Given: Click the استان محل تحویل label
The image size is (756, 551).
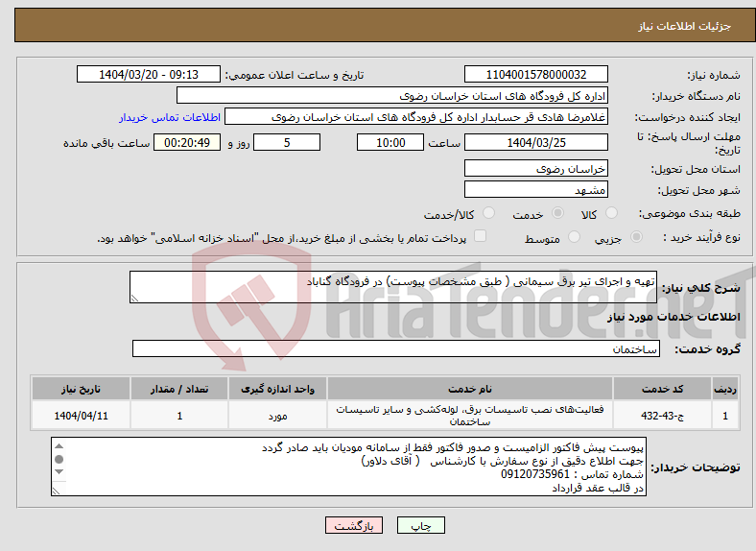Looking at the screenshot, I should [696, 169].
